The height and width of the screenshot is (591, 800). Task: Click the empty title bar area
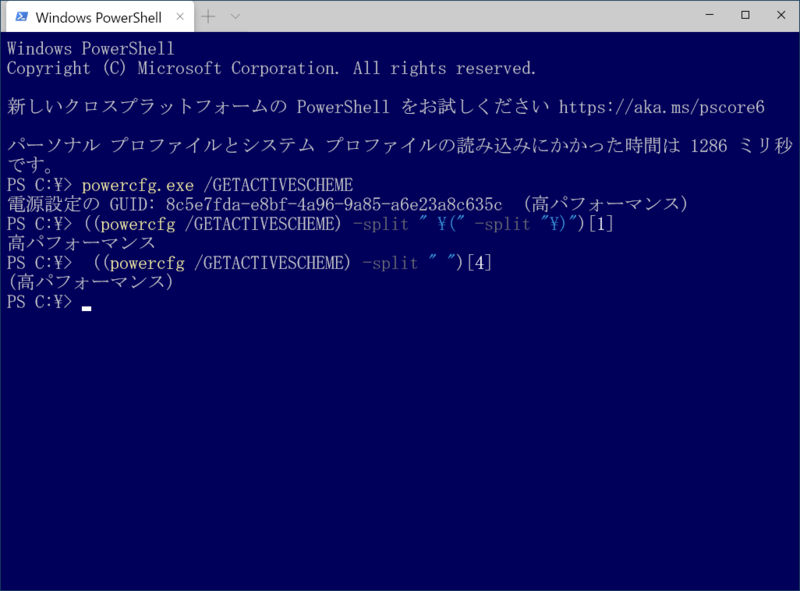point(464,16)
